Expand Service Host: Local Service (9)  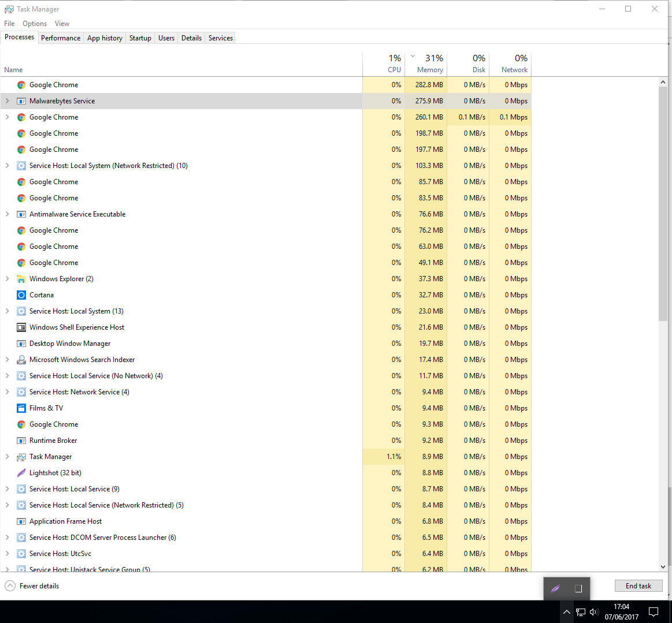pos(8,489)
